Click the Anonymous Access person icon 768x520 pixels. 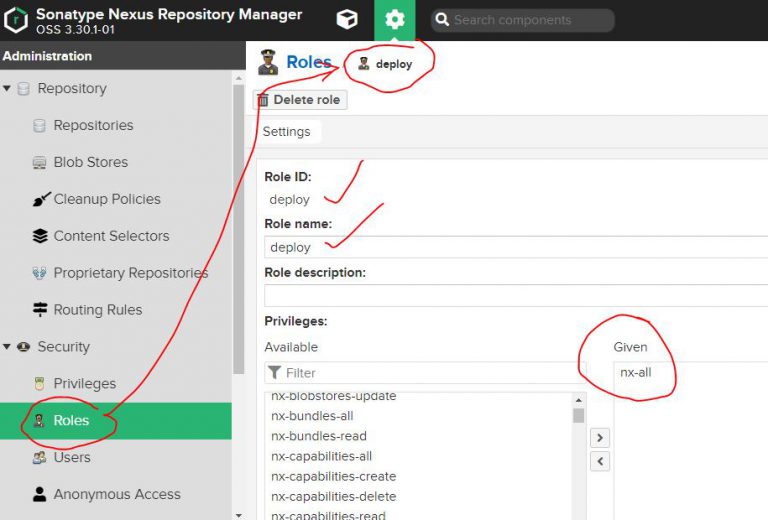[40, 494]
